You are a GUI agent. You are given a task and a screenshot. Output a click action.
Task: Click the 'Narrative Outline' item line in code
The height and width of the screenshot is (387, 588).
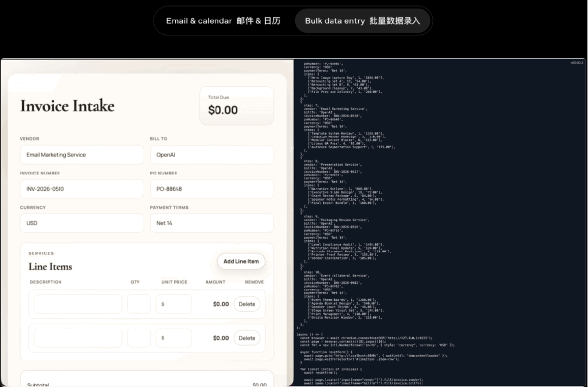pos(340,189)
